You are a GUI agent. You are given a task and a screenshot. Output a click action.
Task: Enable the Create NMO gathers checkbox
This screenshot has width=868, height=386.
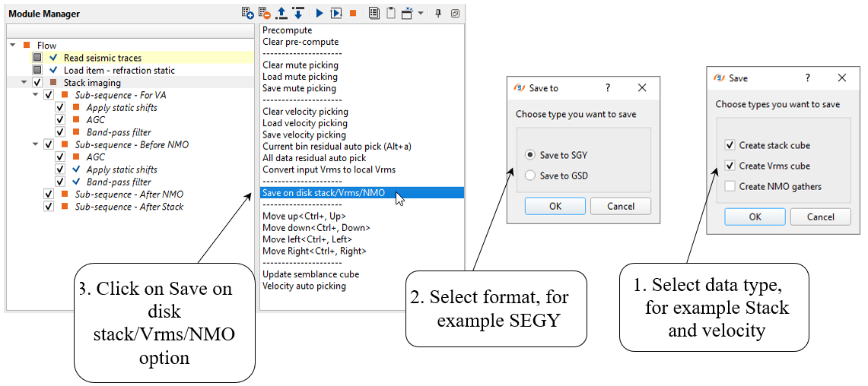coord(730,186)
